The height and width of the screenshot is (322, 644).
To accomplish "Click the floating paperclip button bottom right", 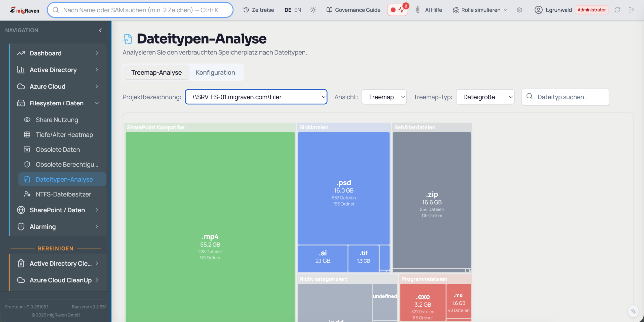I will tap(633, 311).
